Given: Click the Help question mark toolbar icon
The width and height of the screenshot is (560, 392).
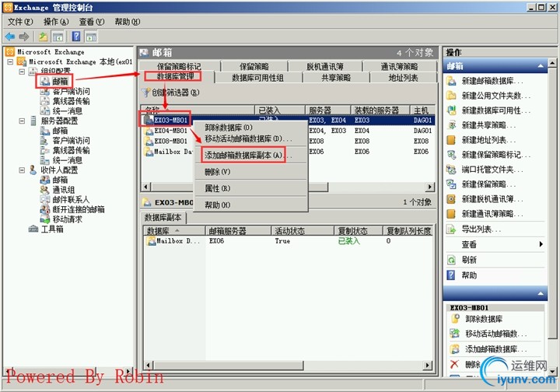Looking at the screenshot, I should [76, 37].
